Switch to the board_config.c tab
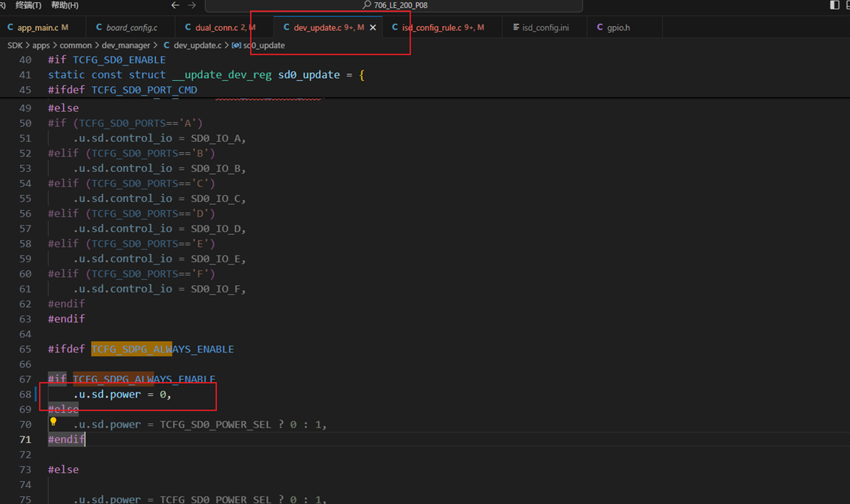Screen dimensions: 850x504 coord(132,27)
